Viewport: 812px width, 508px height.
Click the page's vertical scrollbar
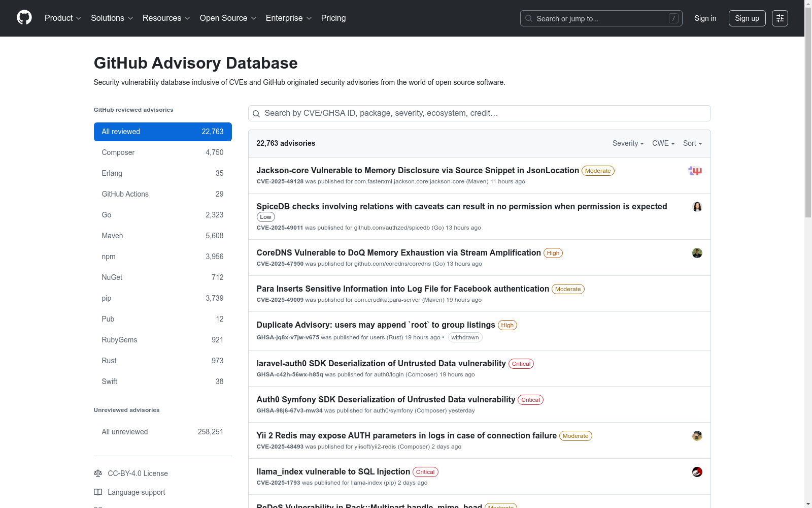click(808, 127)
